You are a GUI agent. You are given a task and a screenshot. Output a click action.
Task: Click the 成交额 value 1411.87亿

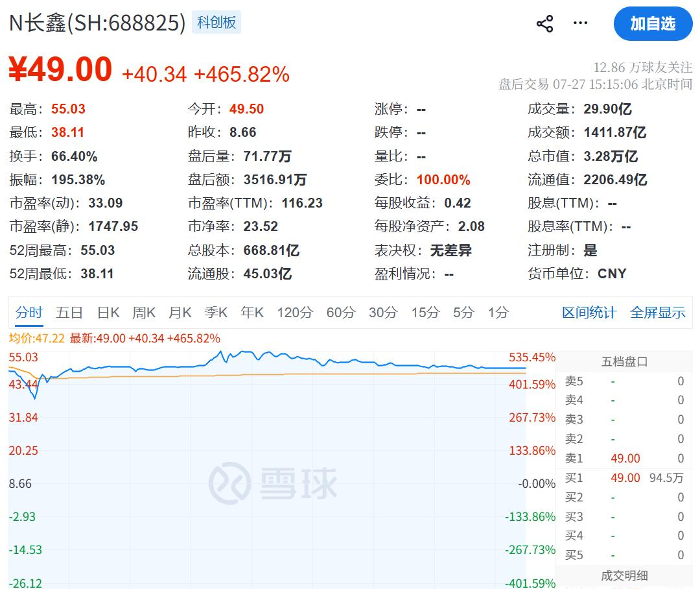(x=615, y=132)
